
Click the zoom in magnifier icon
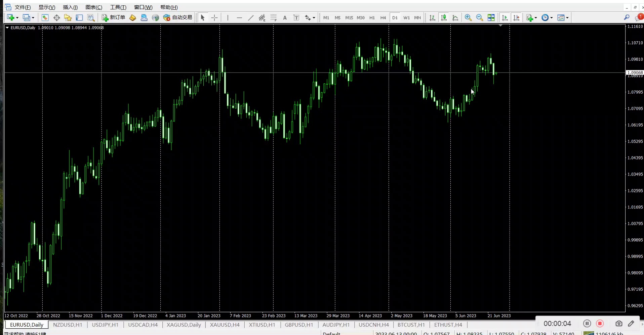point(468,18)
